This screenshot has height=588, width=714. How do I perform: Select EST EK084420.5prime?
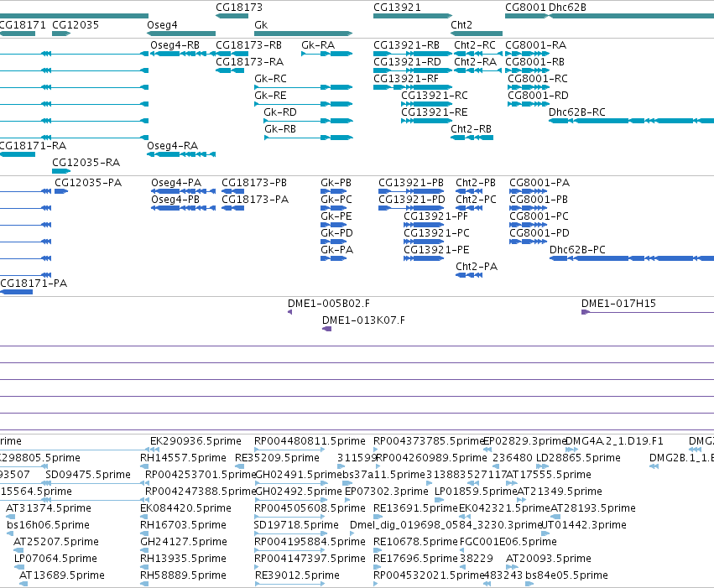point(185,508)
